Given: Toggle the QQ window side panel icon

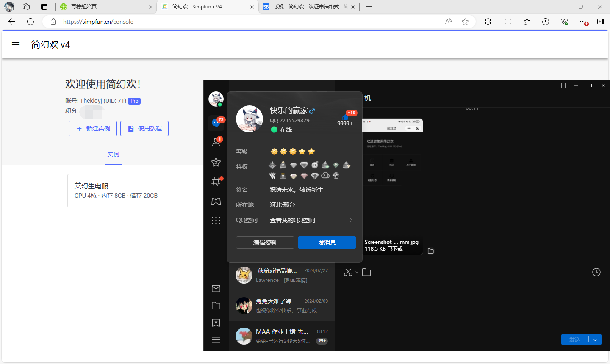Looking at the screenshot, I should tap(563, 85).
